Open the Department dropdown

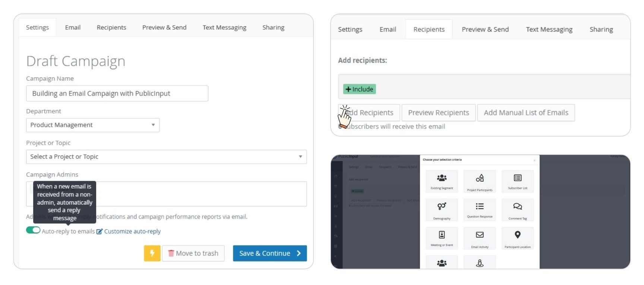pyautogui.click(x=92, y=125)
